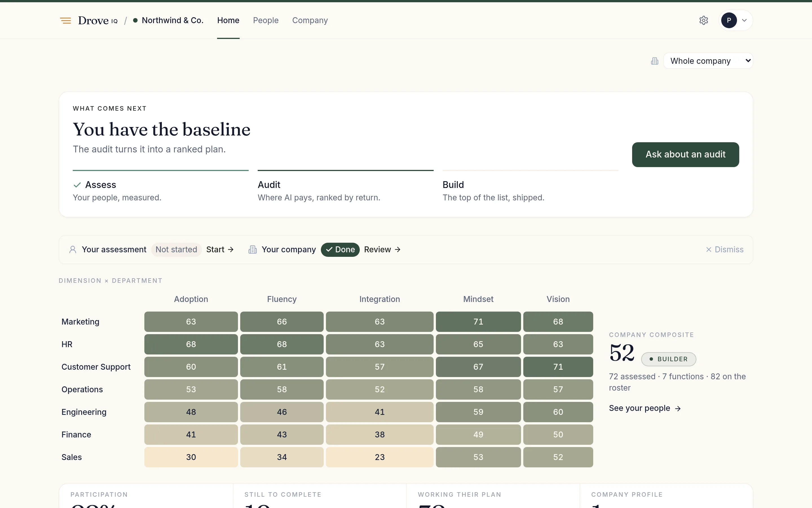Click the Marketing Fluency cell 66

pyautogui.click(x=282, y=322)
